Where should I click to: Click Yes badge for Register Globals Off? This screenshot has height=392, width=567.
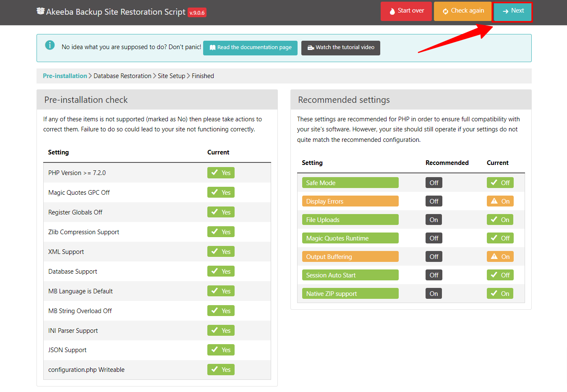(x=221, y=212)
